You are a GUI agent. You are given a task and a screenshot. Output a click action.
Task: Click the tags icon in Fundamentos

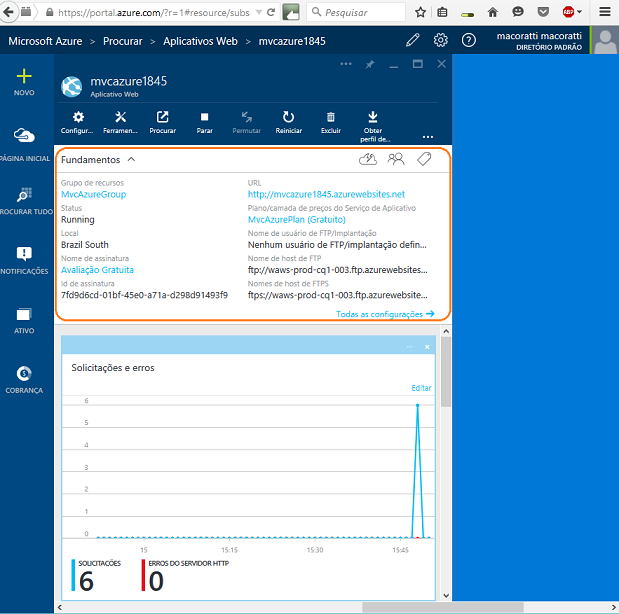424,159
